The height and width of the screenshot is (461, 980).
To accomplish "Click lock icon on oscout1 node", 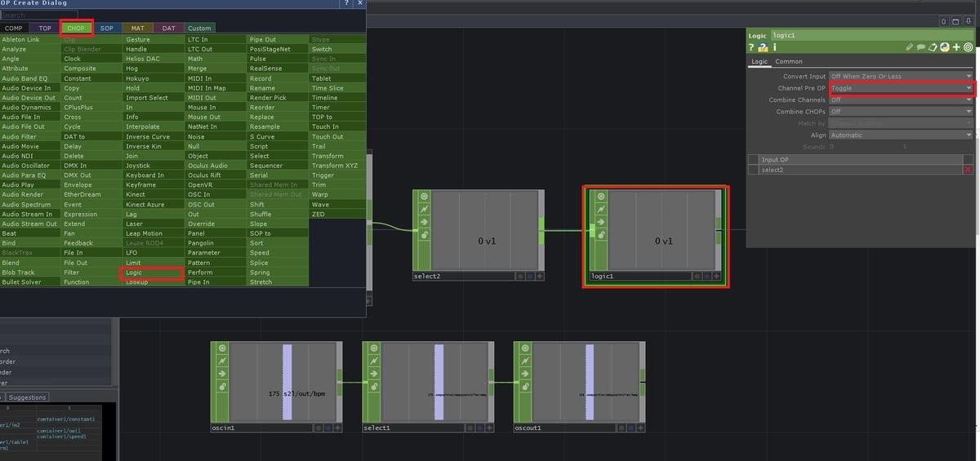I will (525, 387).
